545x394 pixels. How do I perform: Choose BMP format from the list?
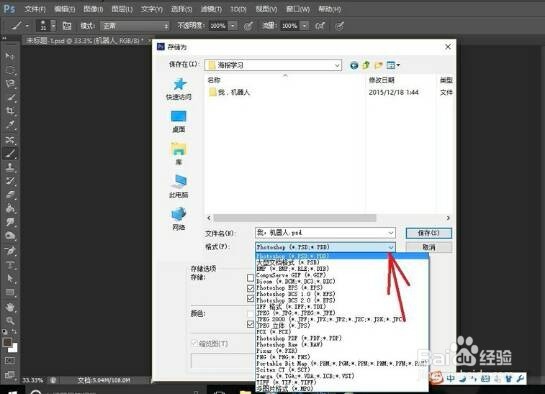coord(342,269)
